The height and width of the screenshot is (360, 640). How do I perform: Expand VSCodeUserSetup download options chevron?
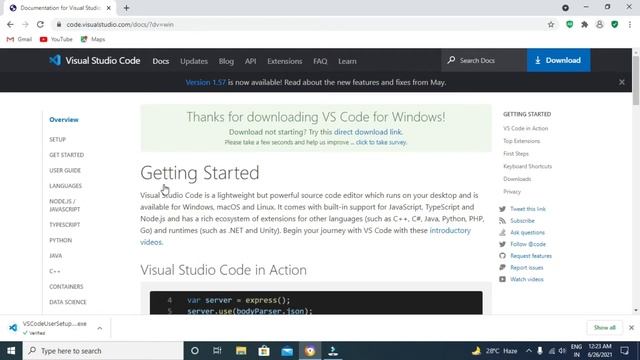point(100,328)
